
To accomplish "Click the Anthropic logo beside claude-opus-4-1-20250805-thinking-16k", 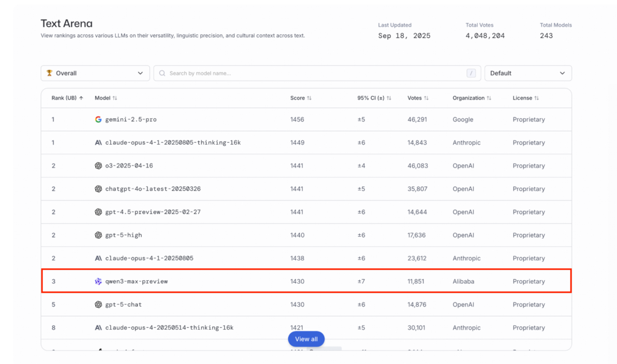I will [x=98, y=143].
